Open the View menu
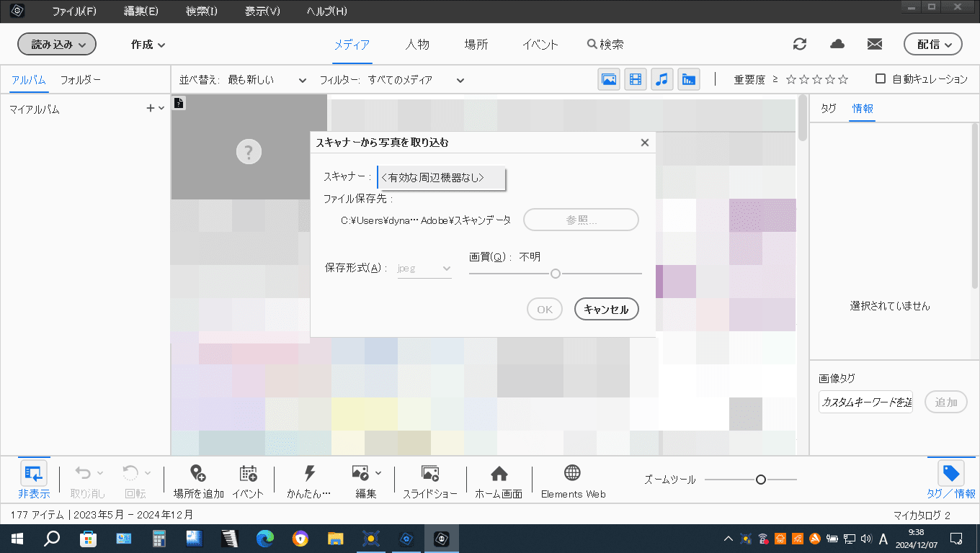 tap(262, 12)
